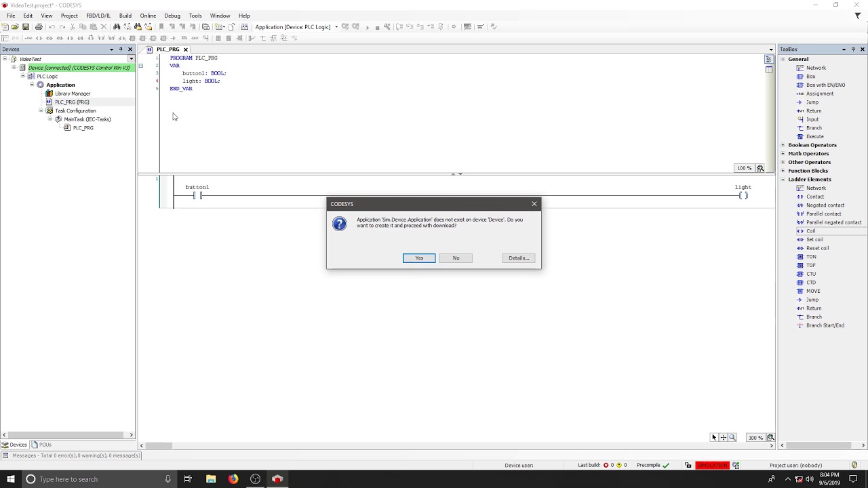Close the PLC_PRG editor tab
This screenshot has width=868, height=488.
click(185, 49)
